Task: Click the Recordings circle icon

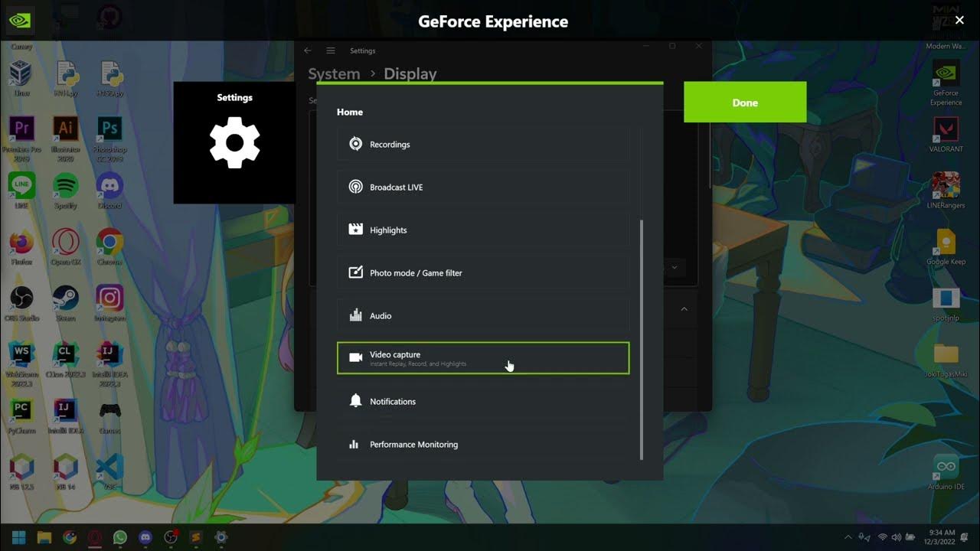Action: [x=355, y=144]
